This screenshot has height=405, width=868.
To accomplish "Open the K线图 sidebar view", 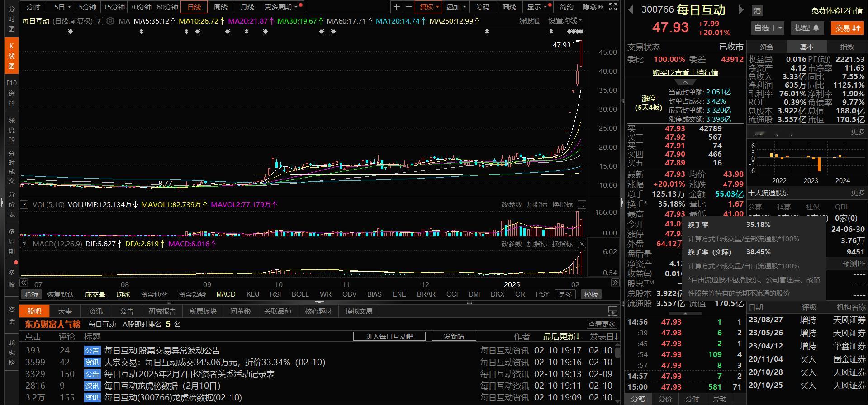I will click(x=12, y=56).
